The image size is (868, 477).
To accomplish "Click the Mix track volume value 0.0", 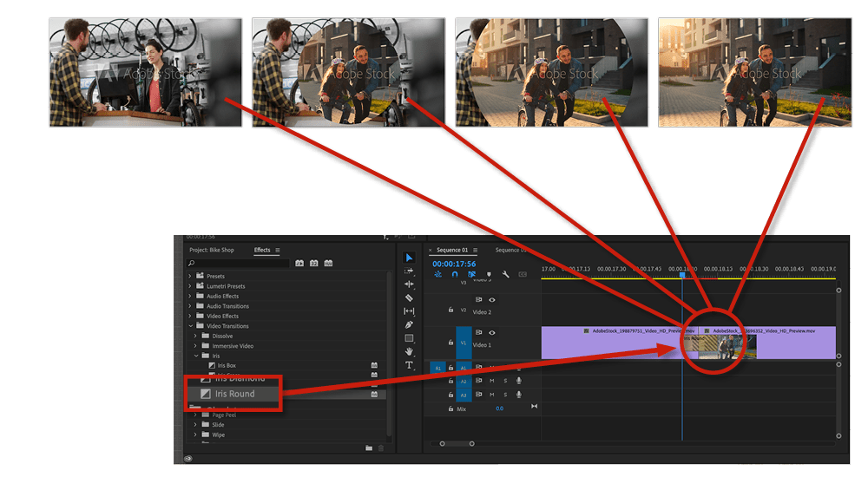I will click(x=499, y=409).
